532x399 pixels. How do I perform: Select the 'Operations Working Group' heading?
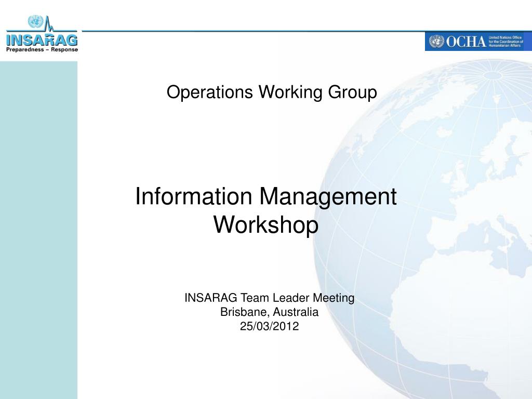(272, 92)
